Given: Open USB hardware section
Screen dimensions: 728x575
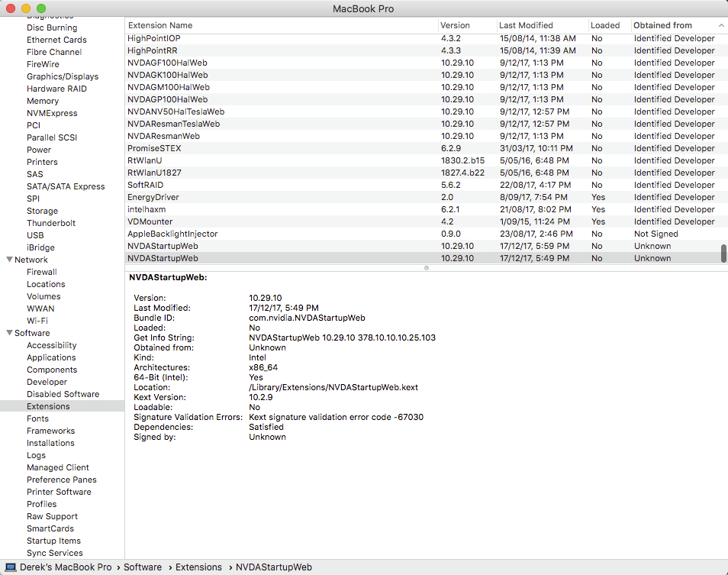Looking at the screenshot, I should pyautogui.click(x=35, y=235).
